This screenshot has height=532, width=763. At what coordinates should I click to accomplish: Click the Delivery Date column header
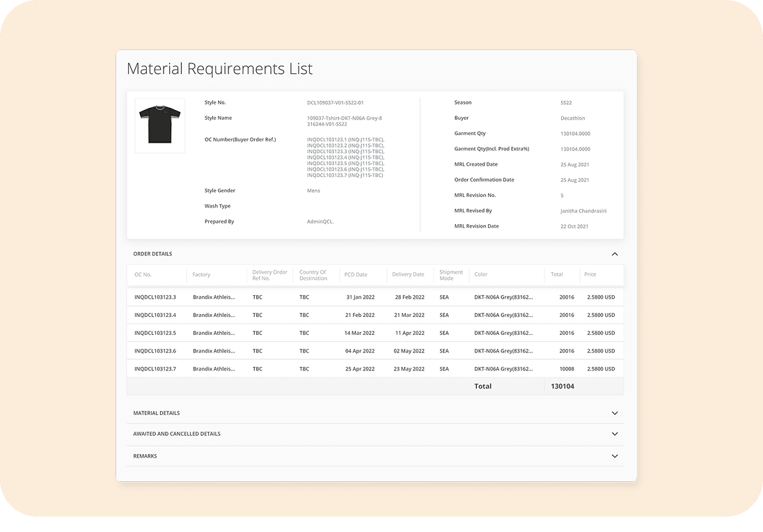[407, 275]
